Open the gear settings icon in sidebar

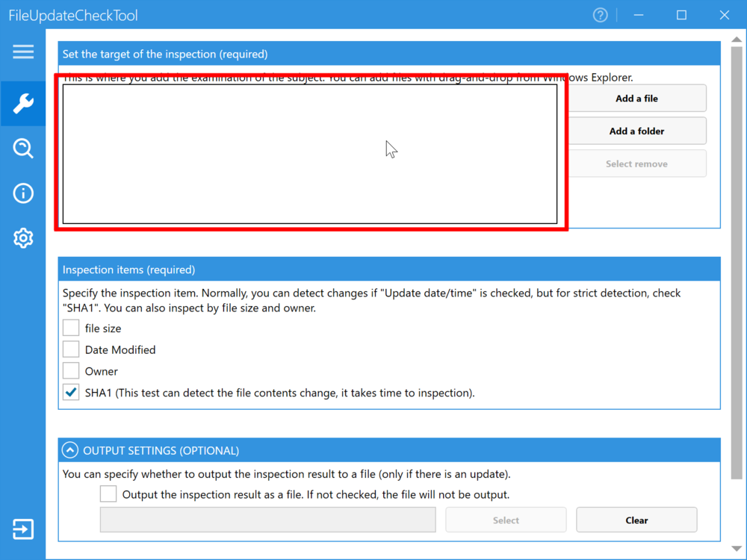(x=23, y=238)
